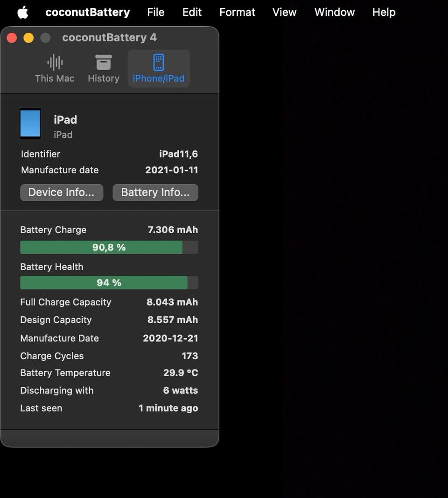This screenshot has height=498, width=448.
Task: Switch to the History tab
Action: point(104,69)
